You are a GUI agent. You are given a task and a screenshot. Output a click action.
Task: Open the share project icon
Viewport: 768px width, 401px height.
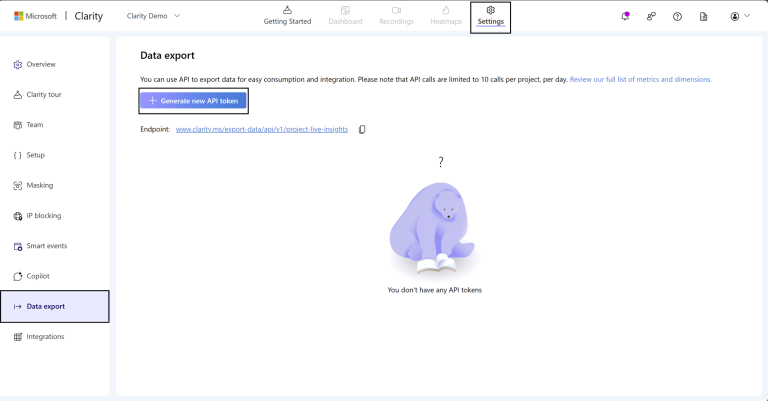(651, 16)
